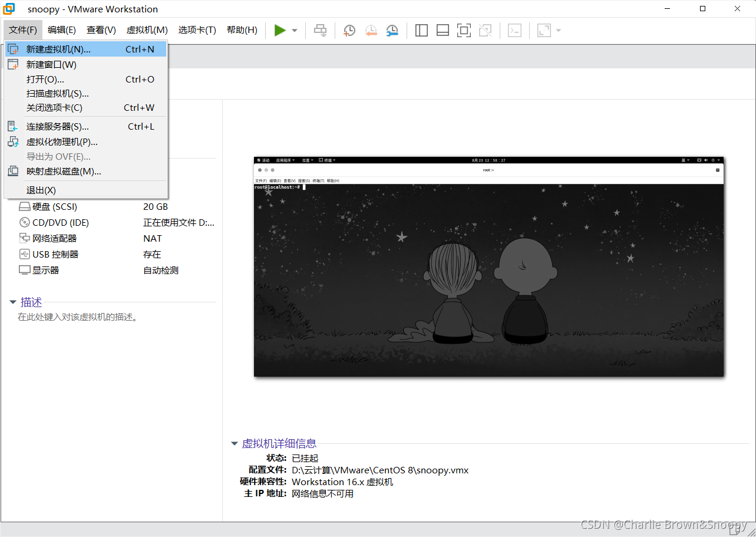Click the 网络信息不可用 IP address text

(x=323, y=494)
